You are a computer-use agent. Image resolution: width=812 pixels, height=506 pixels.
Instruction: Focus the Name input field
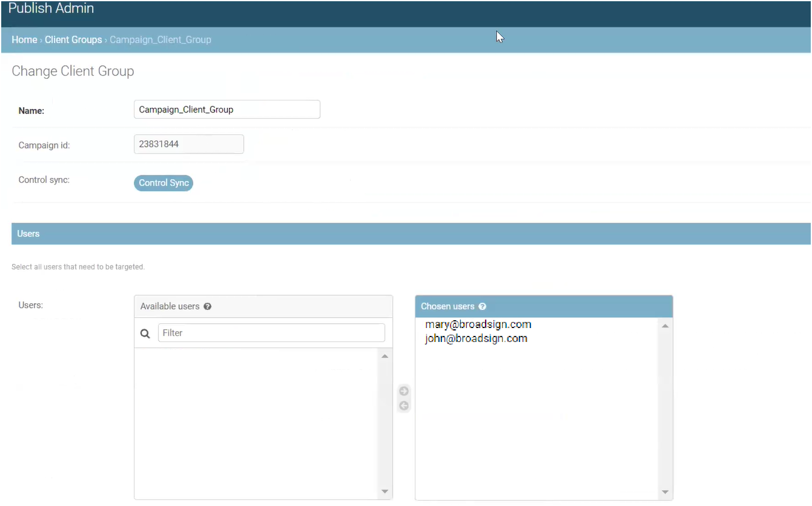(x=227, y=110)
